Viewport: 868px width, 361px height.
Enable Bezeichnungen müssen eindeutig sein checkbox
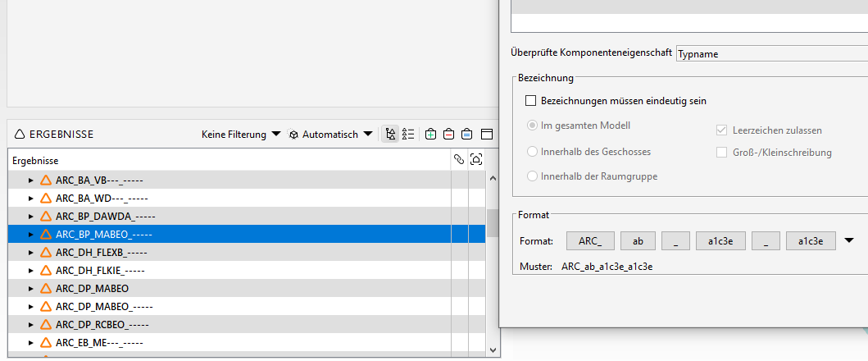[531, 101]
